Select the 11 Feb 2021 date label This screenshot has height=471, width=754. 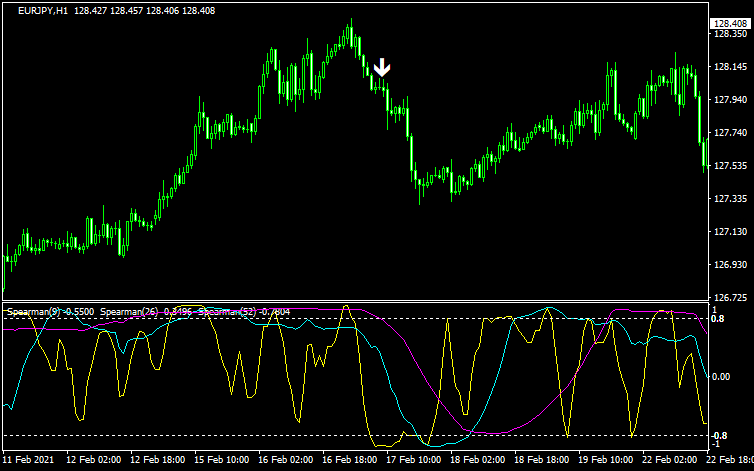coord(30,461)
